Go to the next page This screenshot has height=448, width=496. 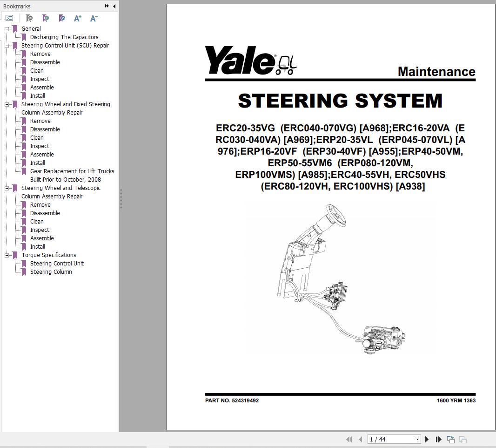(x=427, y=439)
